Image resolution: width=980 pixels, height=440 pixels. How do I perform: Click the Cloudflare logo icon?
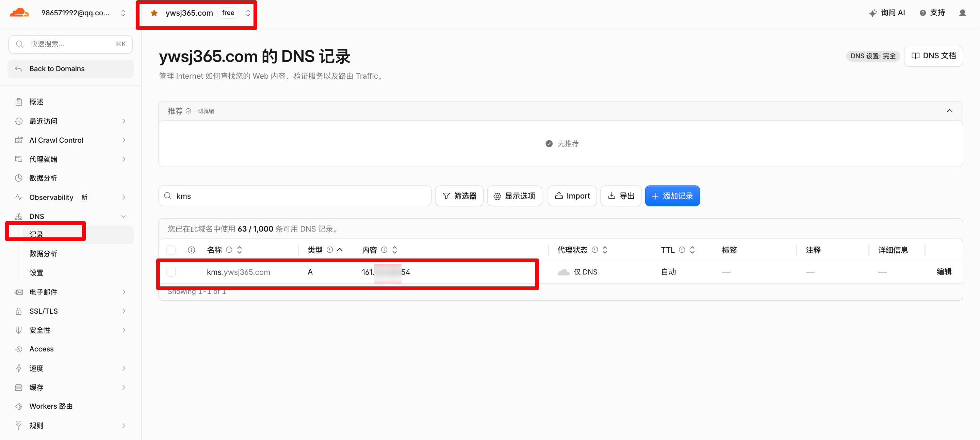[x=19, y=13]
